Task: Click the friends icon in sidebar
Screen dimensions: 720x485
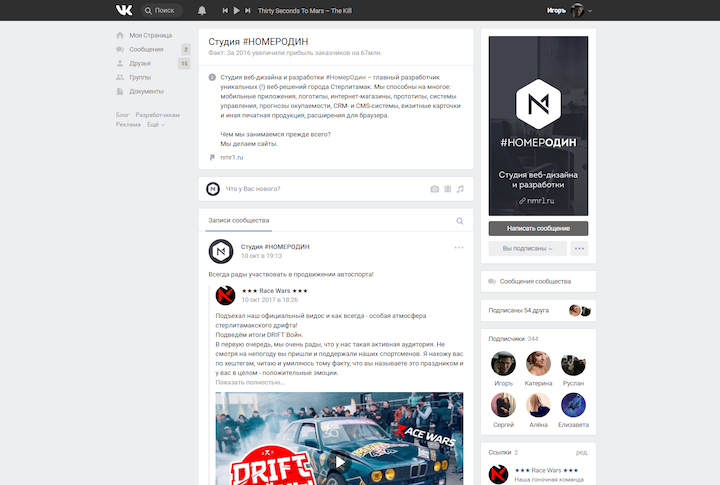Action: tap(120, 63)
